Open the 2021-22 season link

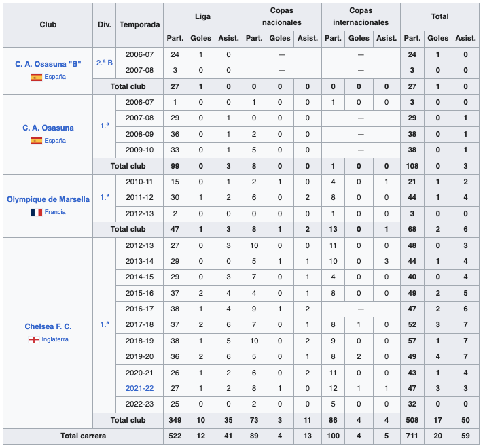point(139,388)
